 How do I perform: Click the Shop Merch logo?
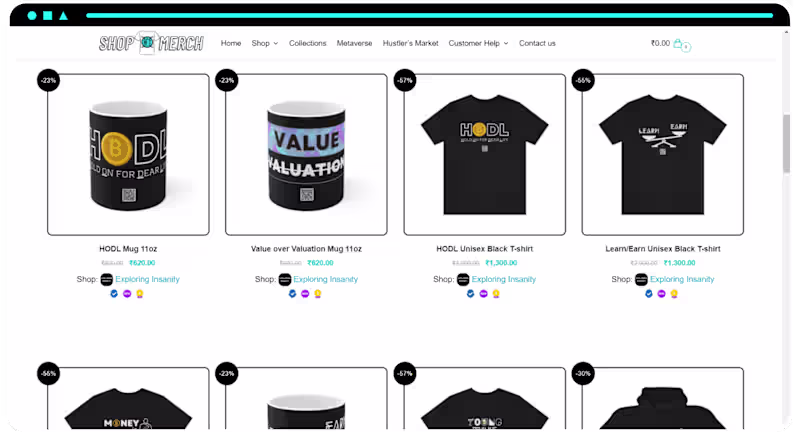click(152, 43)
